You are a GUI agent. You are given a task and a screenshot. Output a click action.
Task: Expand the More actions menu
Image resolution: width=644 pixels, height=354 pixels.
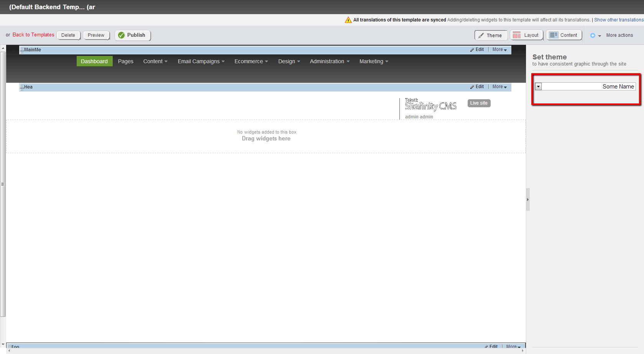pos(619,35)
